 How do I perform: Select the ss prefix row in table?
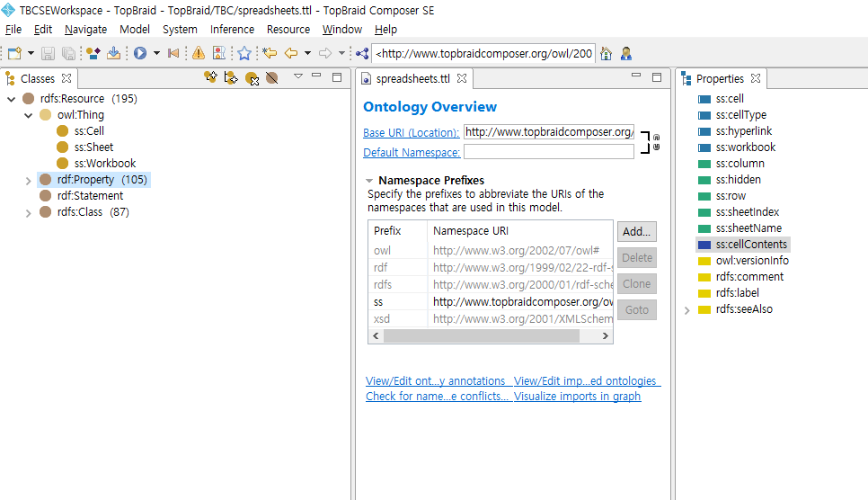(x=491, y=302)
